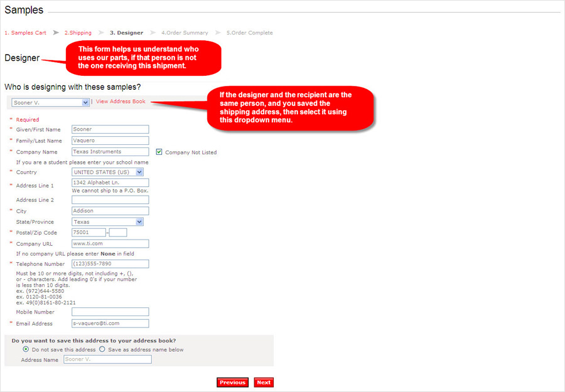Focus the Email Address field
This screenshot has height=392, width=565.
pos(110,324)
